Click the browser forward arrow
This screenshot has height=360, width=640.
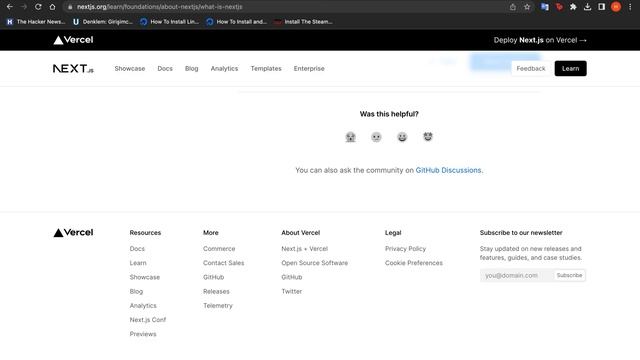[x=24, y=7]
